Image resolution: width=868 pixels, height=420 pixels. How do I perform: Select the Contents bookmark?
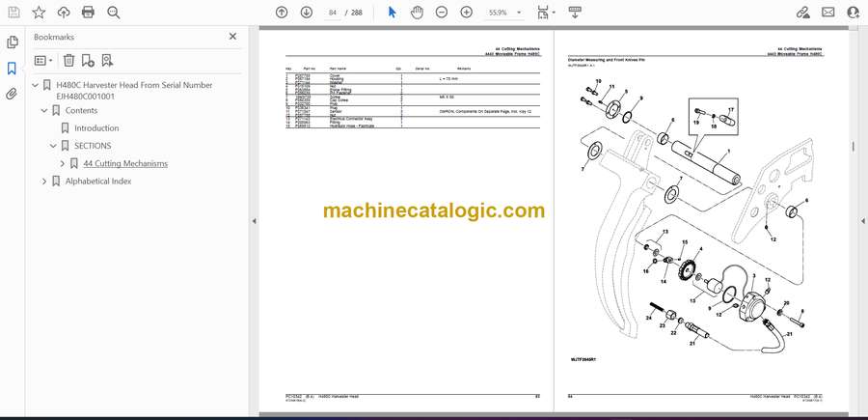[81, 110]
